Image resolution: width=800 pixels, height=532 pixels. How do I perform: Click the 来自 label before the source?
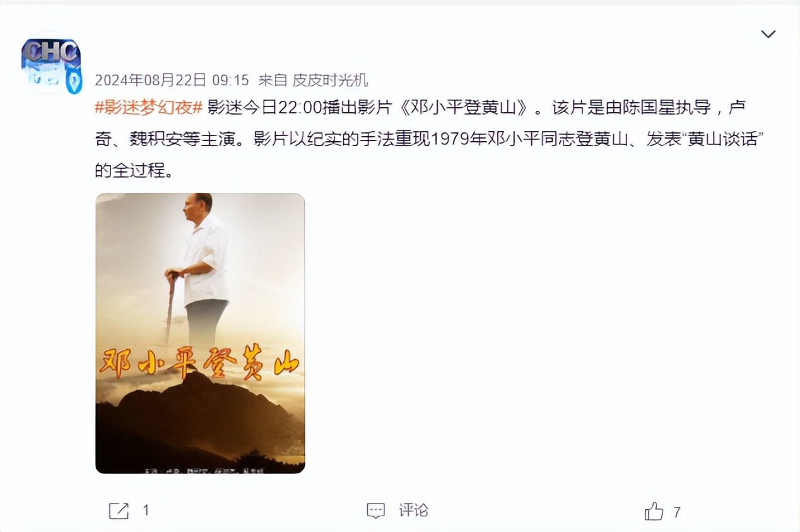tap(273, 80)
